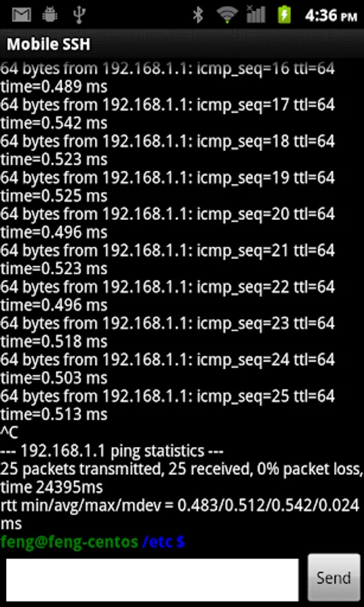Tap the Wi-Fi signal icon
This screenshot has width=364, height=607.
click(227, 15)
